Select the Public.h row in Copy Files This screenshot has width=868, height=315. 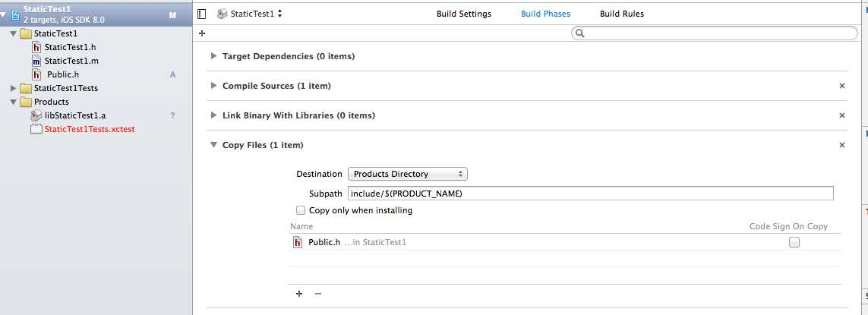565,242
